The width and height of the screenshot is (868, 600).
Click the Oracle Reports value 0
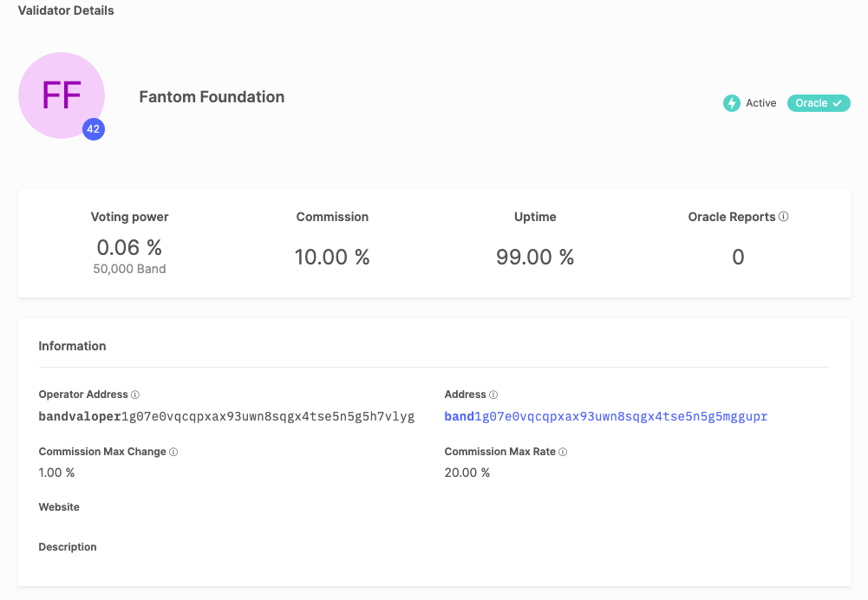738,257
